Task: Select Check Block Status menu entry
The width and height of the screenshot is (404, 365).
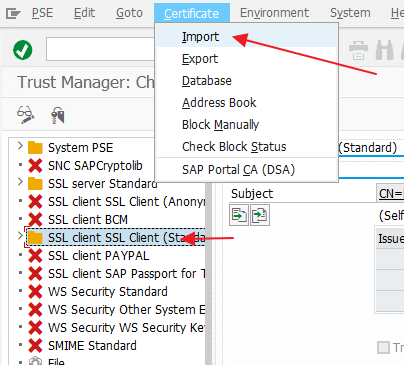Action: pos(246,147)
